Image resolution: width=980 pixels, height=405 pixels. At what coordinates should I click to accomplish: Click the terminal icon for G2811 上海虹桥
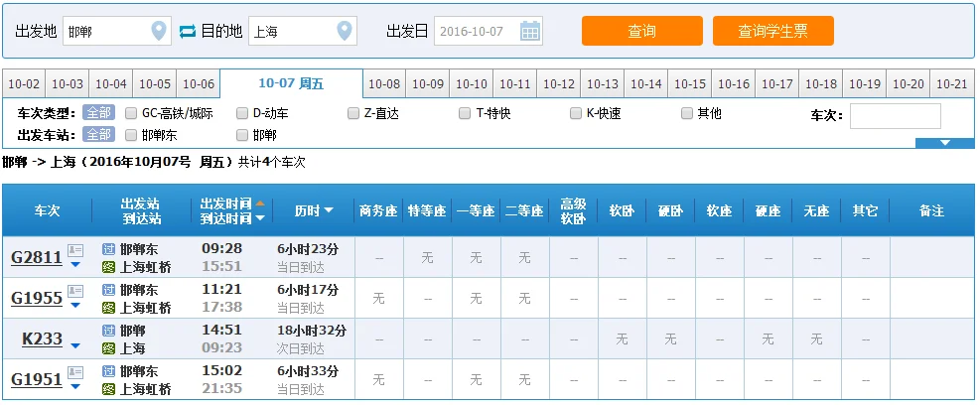pos(109,267)
